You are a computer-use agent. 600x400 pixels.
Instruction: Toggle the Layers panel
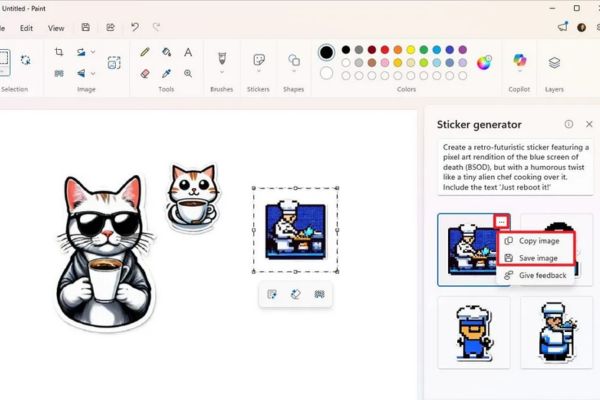click(x=554, y=62)
